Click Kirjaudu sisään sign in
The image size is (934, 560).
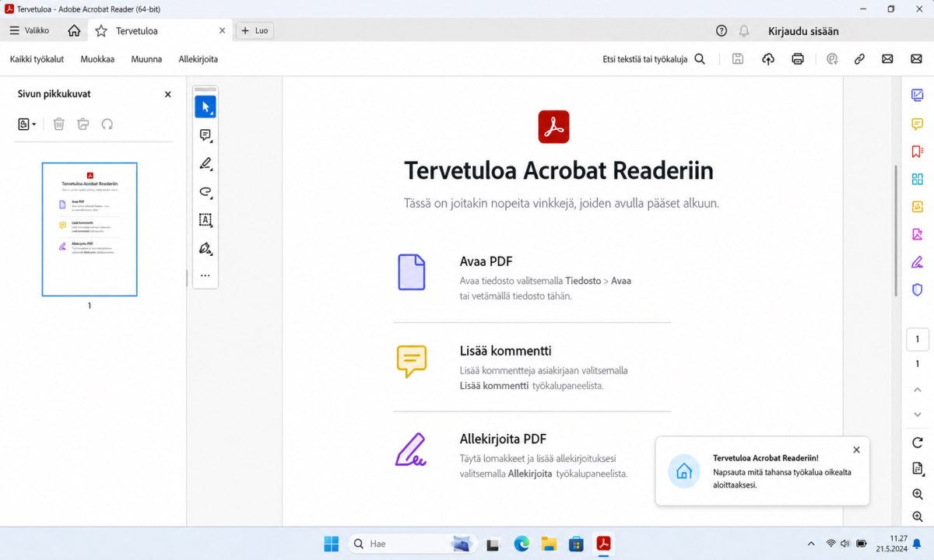pyautogui.click(x=803, y=31)
